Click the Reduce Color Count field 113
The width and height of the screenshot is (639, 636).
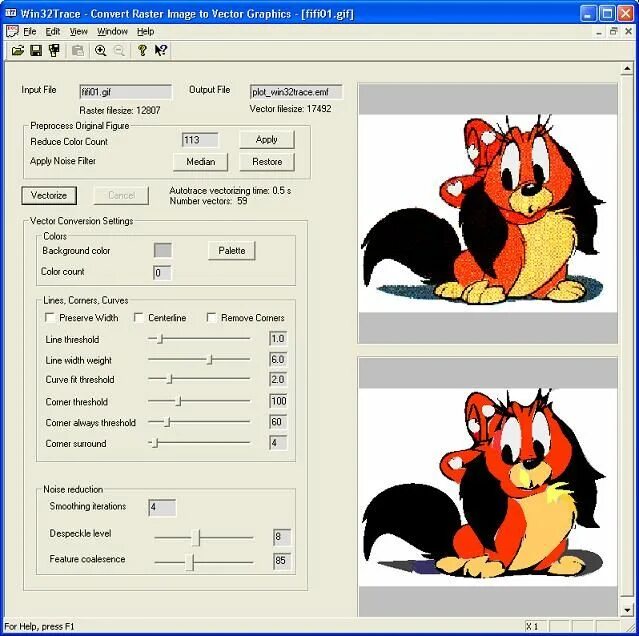click(x=200, y=140)
